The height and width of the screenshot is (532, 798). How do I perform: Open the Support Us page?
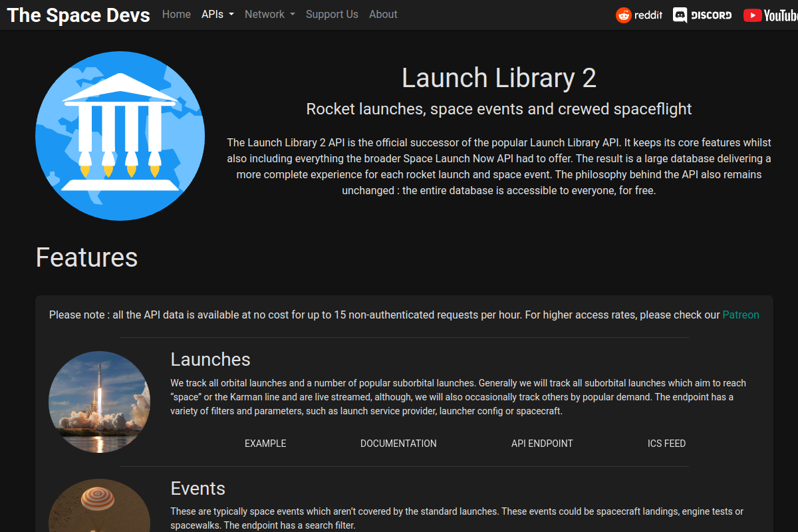(332, 14)
